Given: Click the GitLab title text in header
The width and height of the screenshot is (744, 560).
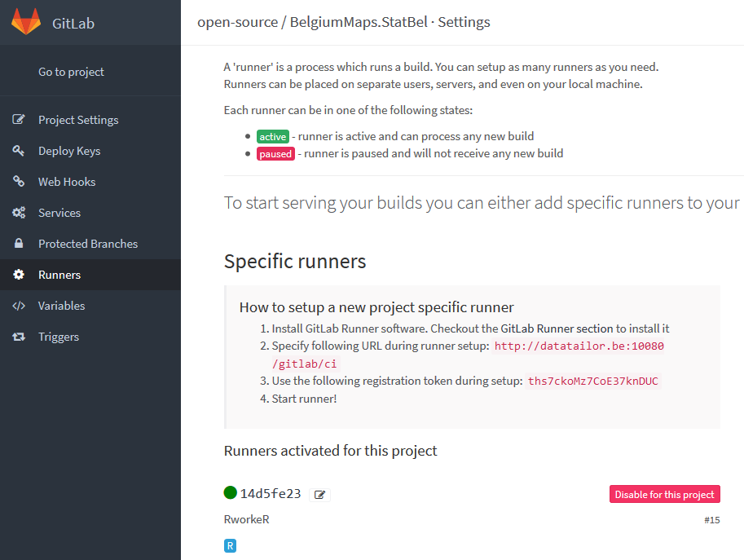Looking at the screenshot, I should pyautogui.click(x=73, y=23).
